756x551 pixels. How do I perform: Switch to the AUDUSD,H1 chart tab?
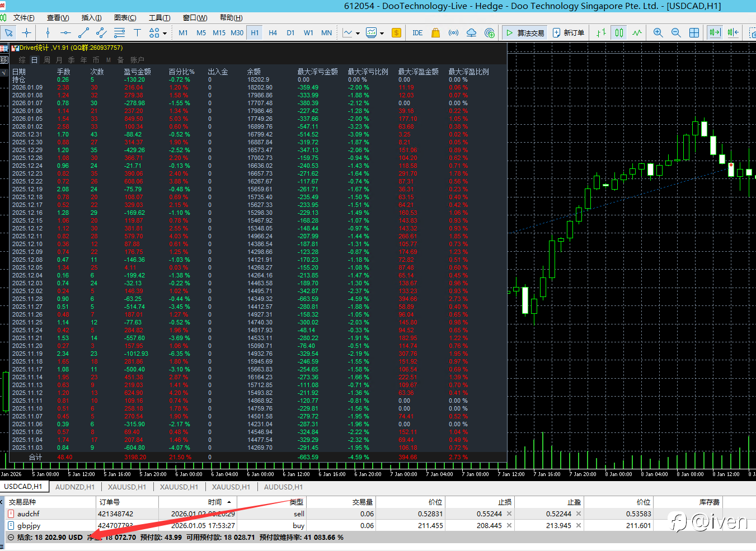283,487
